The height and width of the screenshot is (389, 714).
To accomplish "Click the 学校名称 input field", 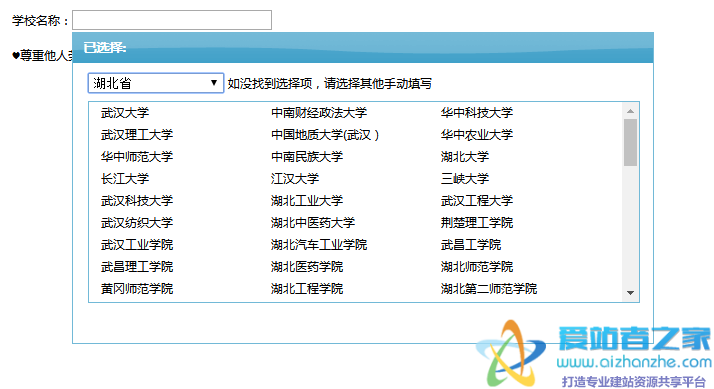I will pos(172,20).
